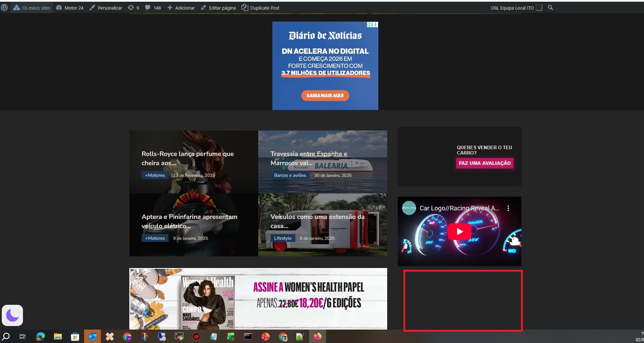This screenshot has height=343, width=644.
Task: Open the comments icon showing 148
Action: (148, 7)
